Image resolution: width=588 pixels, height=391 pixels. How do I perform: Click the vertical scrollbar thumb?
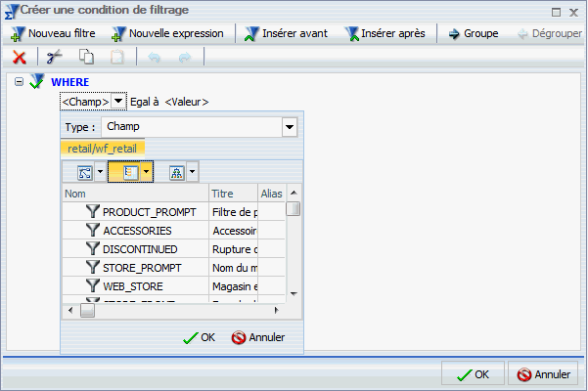point(294,209)
